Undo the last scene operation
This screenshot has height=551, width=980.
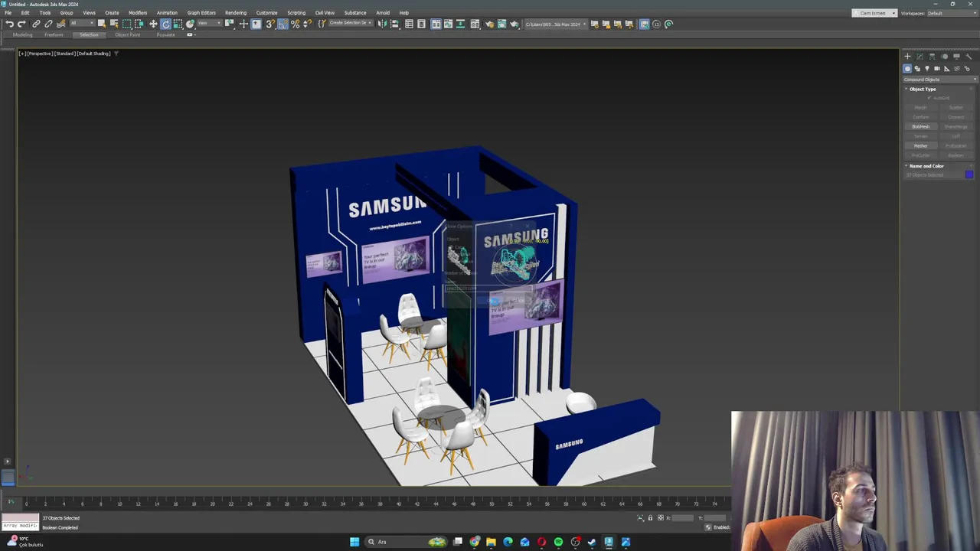click(x=9, y=24)
